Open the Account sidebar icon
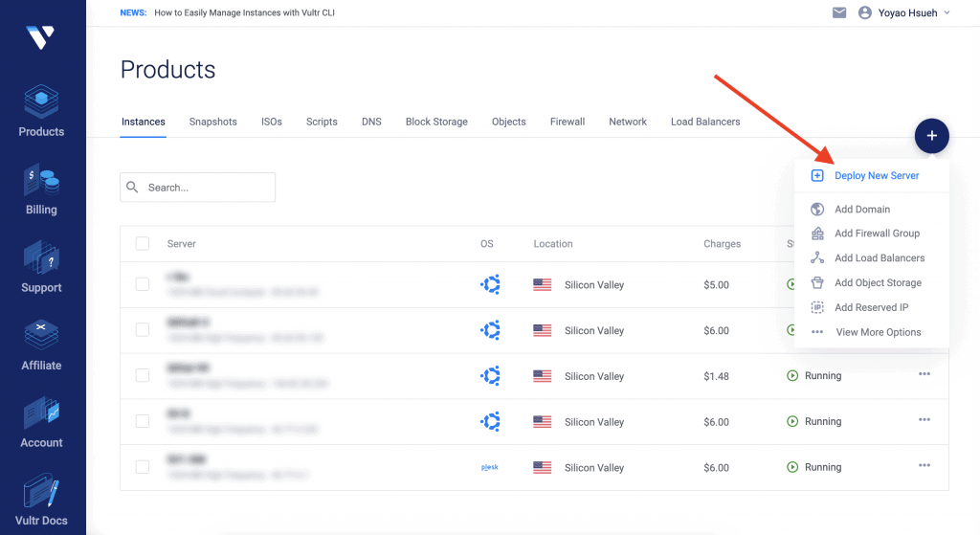 tap(41, 422)
